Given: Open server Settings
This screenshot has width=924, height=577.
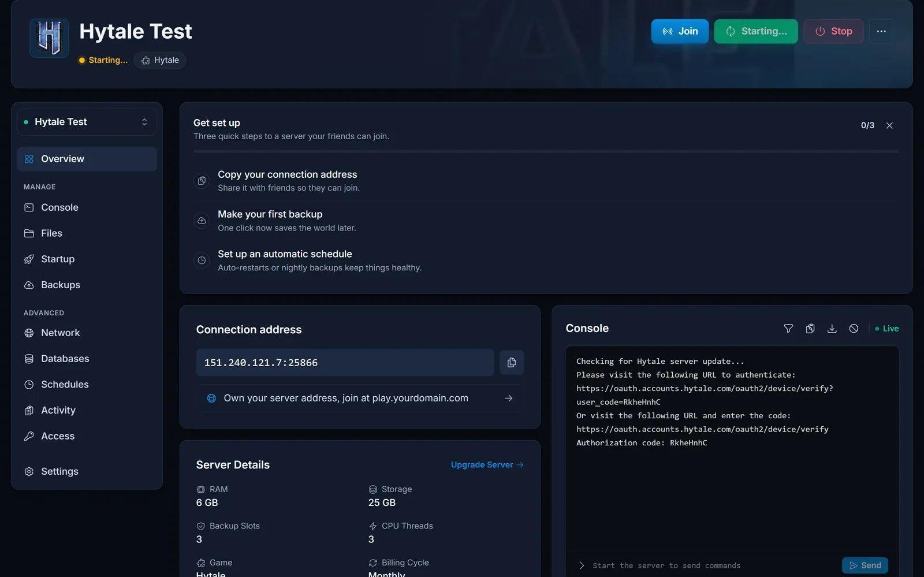Looking at the screenshot, I should (87, 471).
